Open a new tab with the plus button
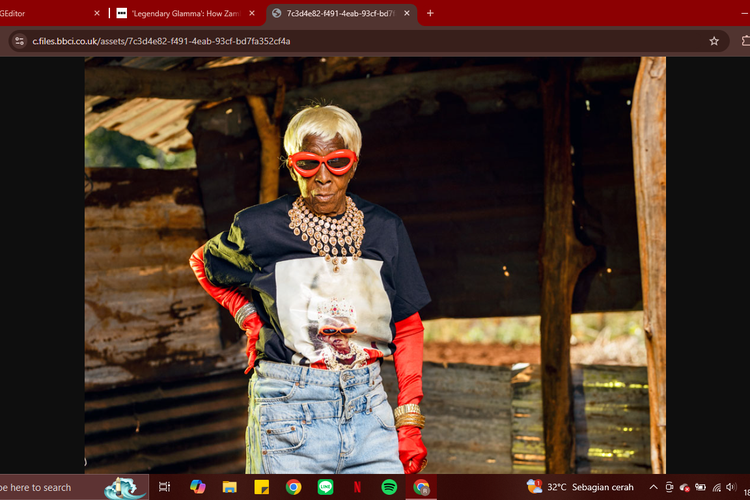The width and height of the screenshot is (750, 500). [x=430, y=13]
